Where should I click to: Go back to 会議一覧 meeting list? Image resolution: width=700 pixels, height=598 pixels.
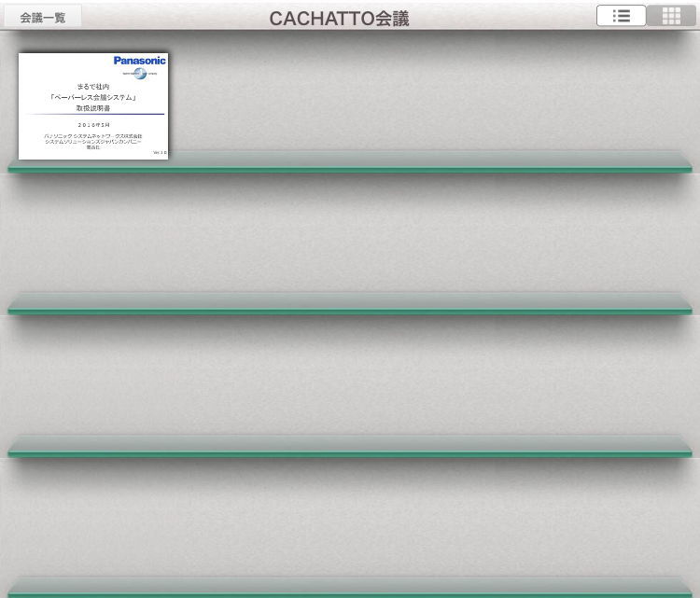point(43,17)
